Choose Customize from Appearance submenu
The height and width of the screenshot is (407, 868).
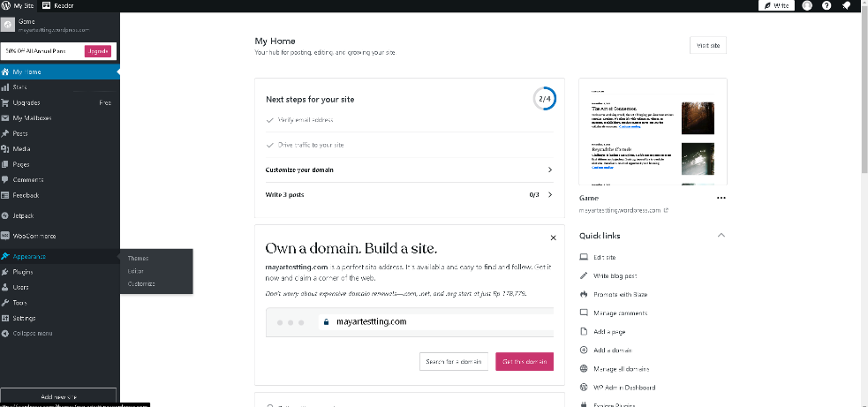[x=141, y=284]
